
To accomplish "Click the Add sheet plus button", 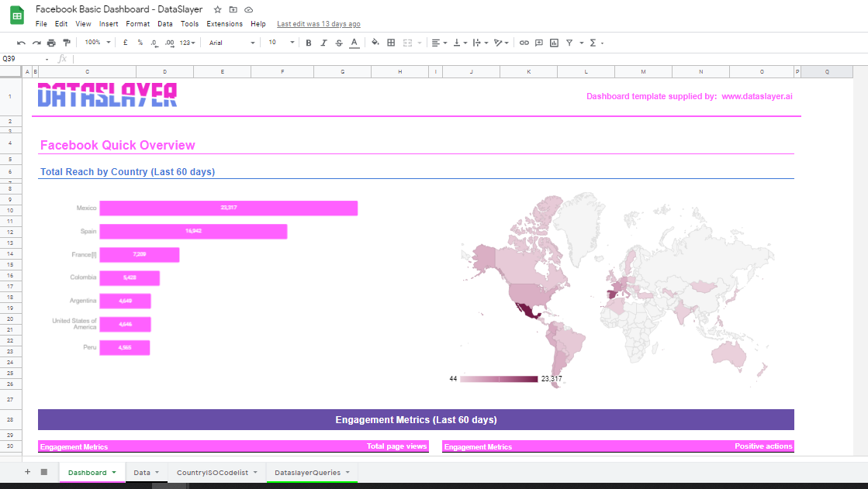I will click(27, 472).
